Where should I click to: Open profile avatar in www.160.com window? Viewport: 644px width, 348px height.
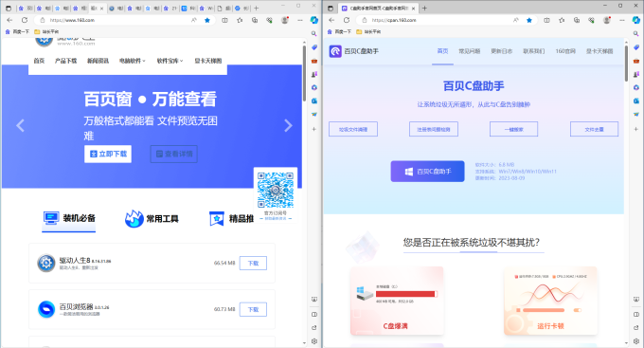(x=285, y=20)
